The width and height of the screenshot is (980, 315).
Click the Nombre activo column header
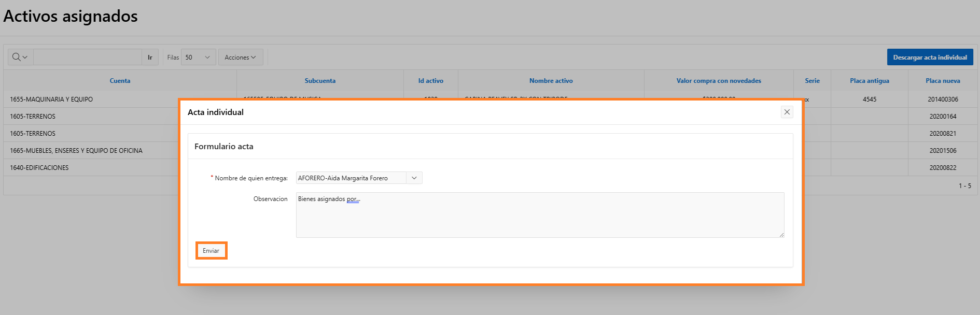tap(551, 81)
